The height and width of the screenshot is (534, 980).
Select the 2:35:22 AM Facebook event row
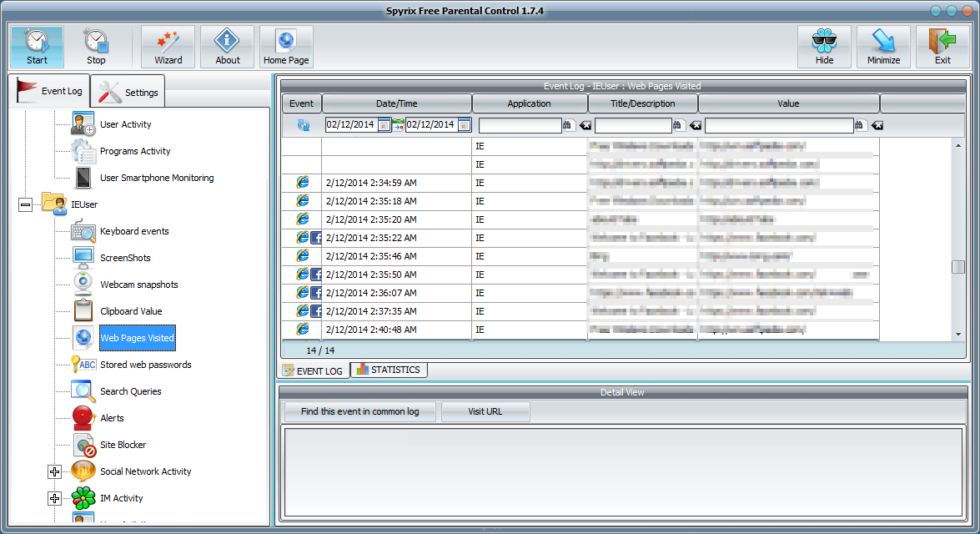coord(580,238)
